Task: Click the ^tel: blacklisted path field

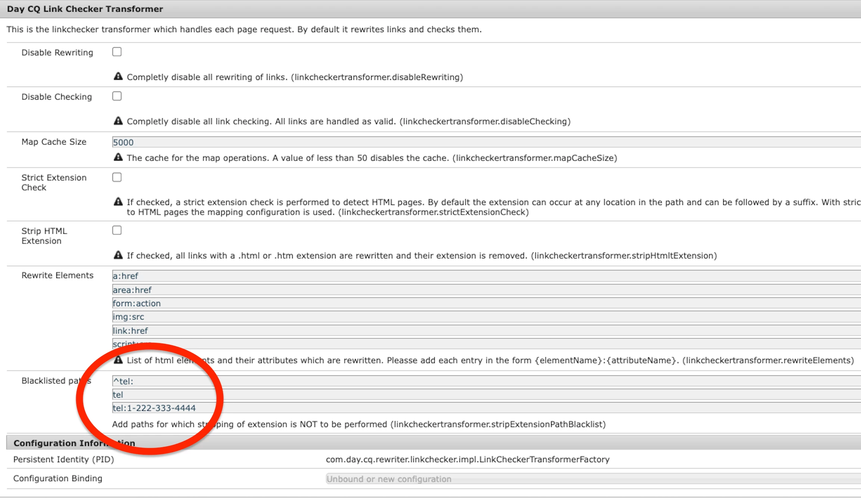Action: tap(485, 381)
